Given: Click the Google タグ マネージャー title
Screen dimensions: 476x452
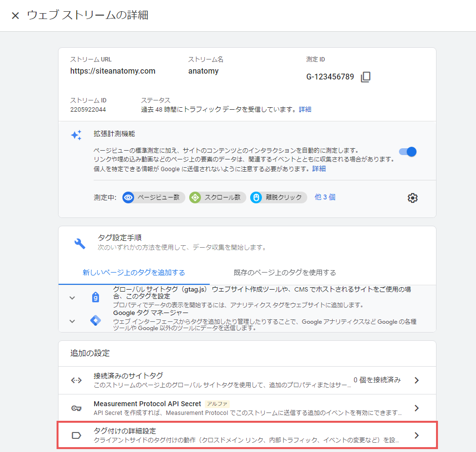Looking at the screenshot, I should pyautogui.click(x=151, y=313).
